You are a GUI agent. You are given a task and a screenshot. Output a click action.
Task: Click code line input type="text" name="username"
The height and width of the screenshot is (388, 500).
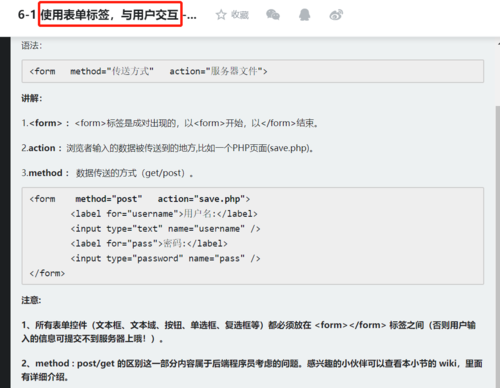(x=165, y=229)
